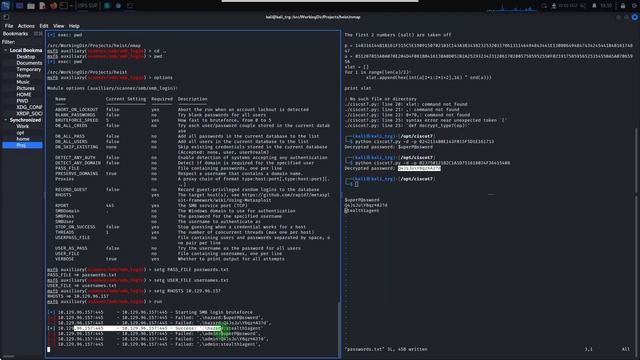The width and height of the screenshot is (640, 360).
Task: Click the bookmarks Filter input field
Action: [x=29, y=42]
